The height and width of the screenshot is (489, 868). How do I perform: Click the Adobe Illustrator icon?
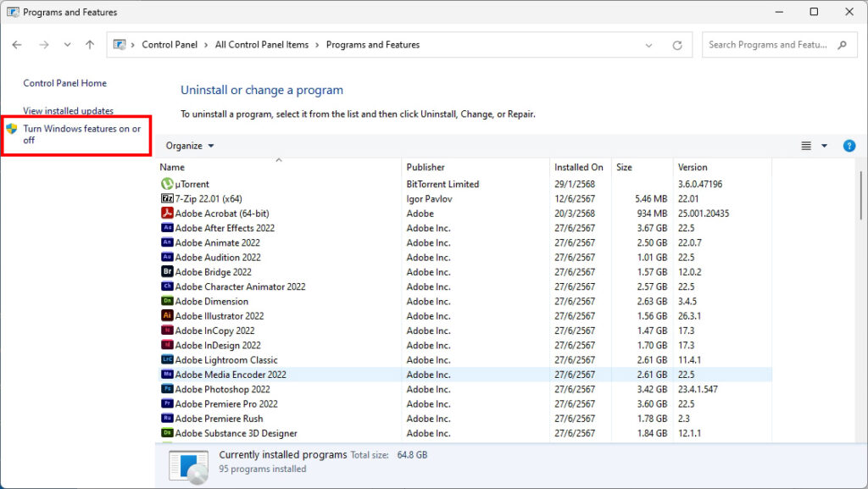pyautogui.click(x=167, y=315)
